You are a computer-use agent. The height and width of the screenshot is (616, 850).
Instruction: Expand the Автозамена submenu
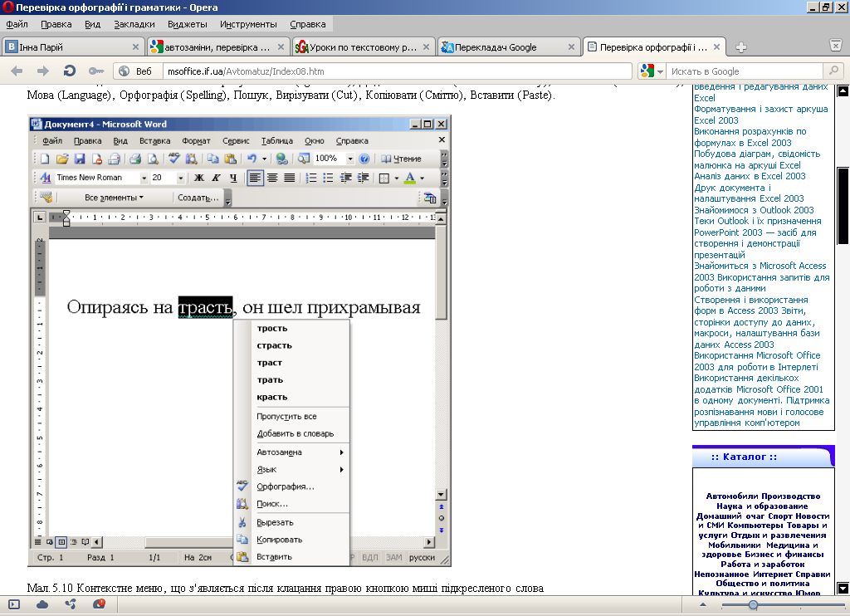click(x=293, y=452)
